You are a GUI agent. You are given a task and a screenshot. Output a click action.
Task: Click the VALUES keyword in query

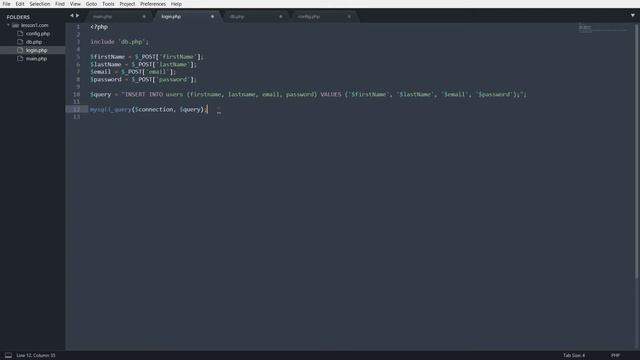tap(331, 94)
